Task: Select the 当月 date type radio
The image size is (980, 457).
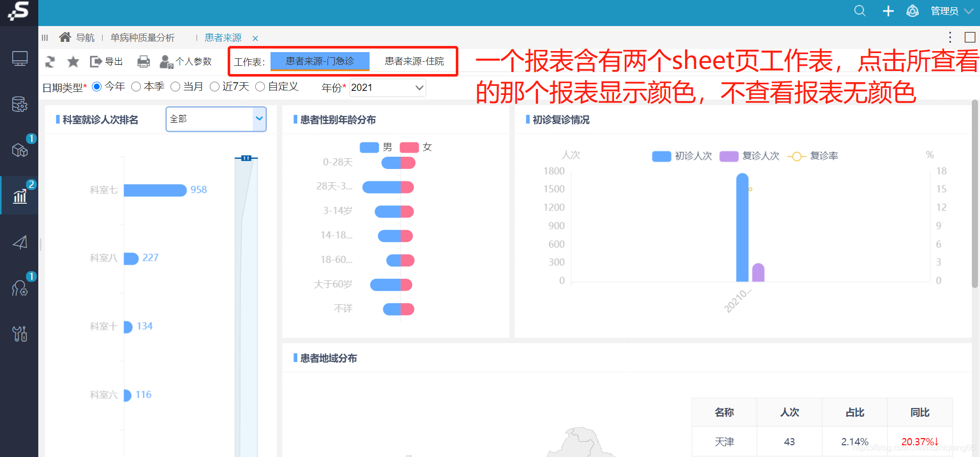Action: tap(175, 87)
